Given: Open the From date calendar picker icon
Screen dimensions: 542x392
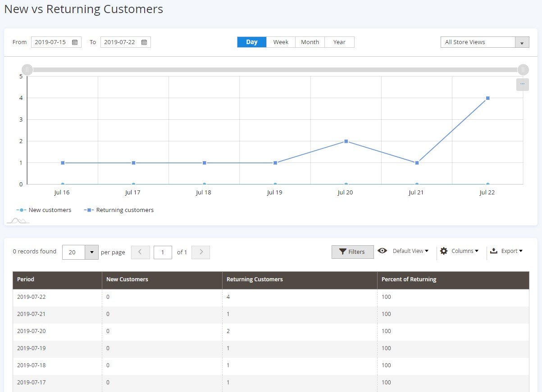Looking at the screenshot, I should [x=75, y=42].
